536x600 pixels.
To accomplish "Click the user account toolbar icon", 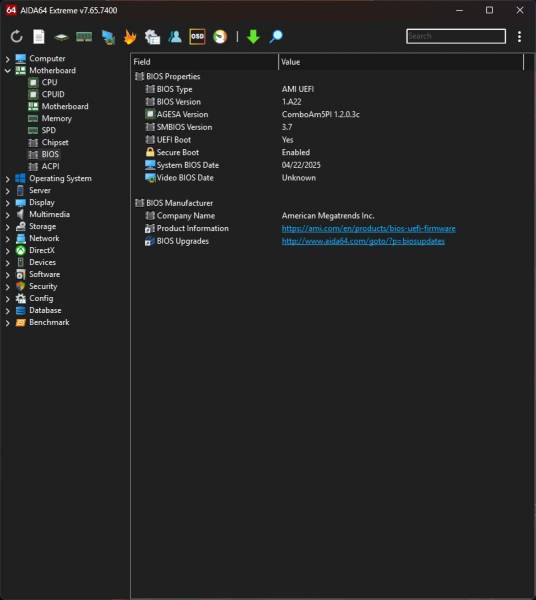I will [175, 37].
